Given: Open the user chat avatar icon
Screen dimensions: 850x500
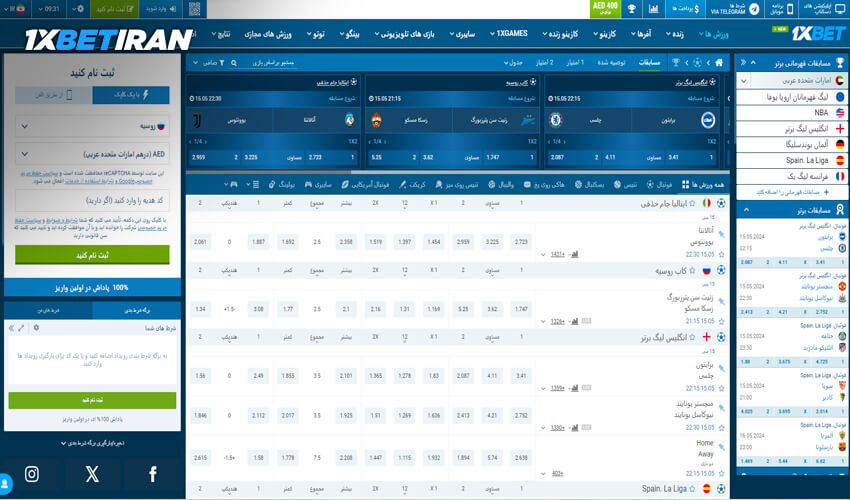Looking at the screenshot, I should (5, 482).
